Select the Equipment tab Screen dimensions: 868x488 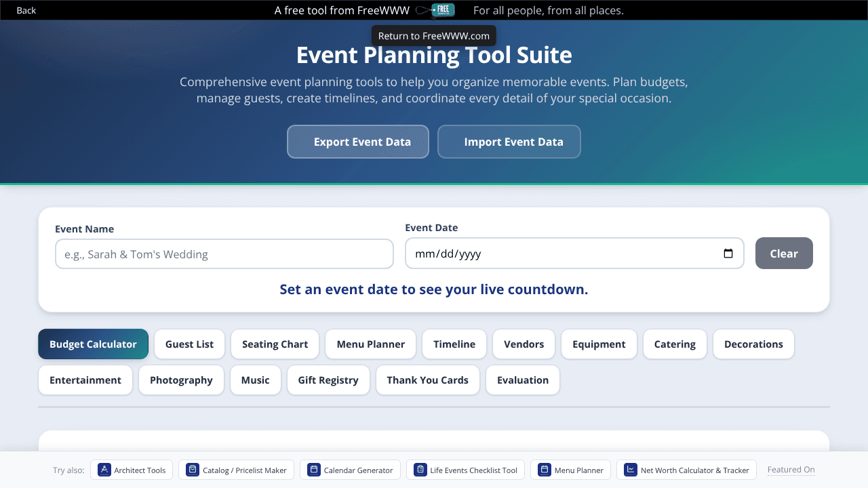pyautogui.click(x=599, y=344)
